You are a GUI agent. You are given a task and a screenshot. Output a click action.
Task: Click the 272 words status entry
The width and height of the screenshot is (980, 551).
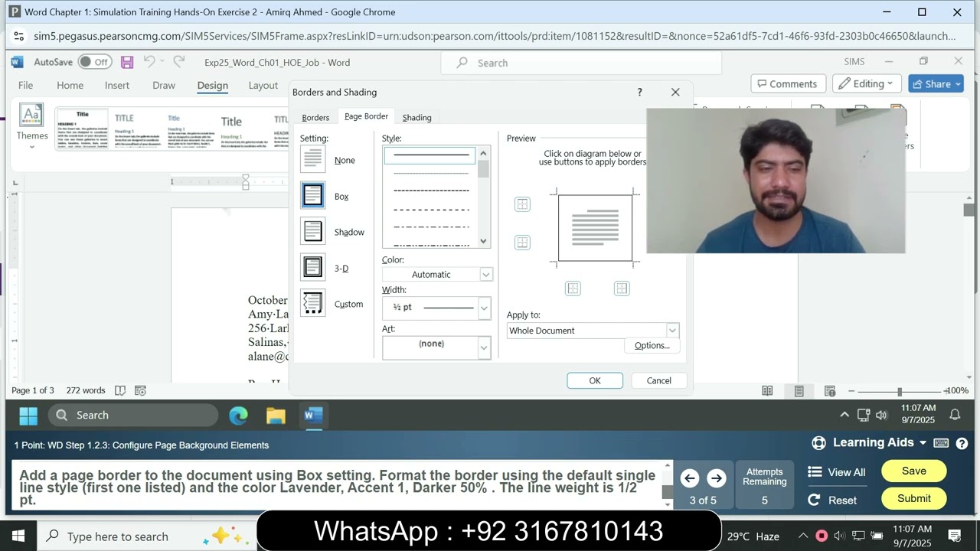tap(86, 390)
